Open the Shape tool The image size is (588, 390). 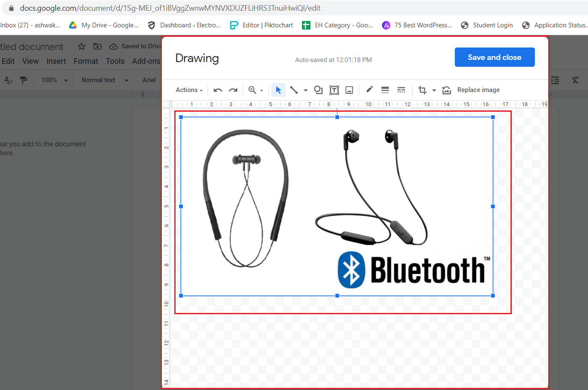coord(318,90)
